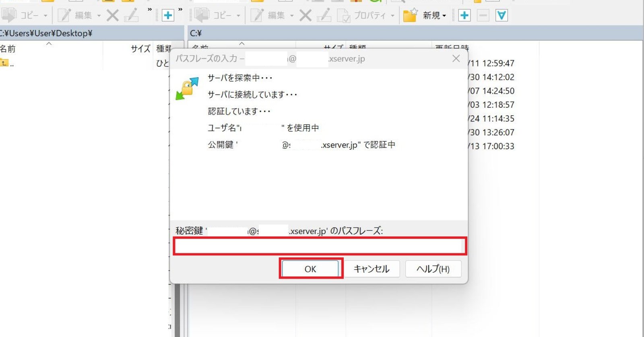Click right panel minus unselect-files icon
The width and height of the screenshot is (644, 337).
pyautogui.click(x=483, y=15)
